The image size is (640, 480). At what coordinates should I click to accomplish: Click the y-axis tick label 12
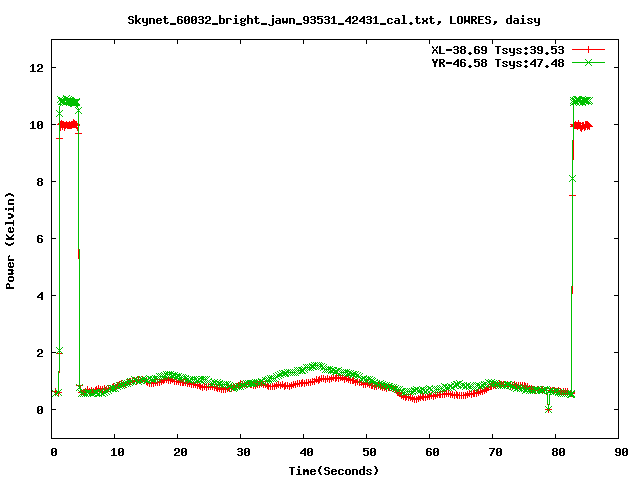pos(36,68)
